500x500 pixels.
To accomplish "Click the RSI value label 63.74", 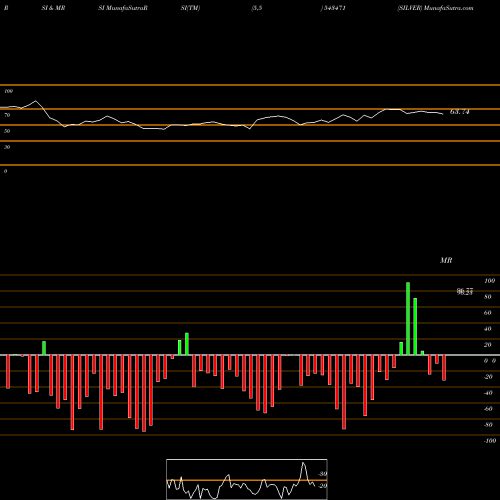I will pyautogui.click(x=460, y=112).
